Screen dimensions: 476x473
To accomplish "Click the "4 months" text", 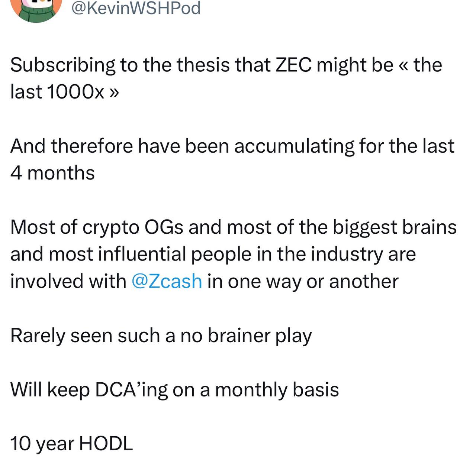I will click(52, 173).
